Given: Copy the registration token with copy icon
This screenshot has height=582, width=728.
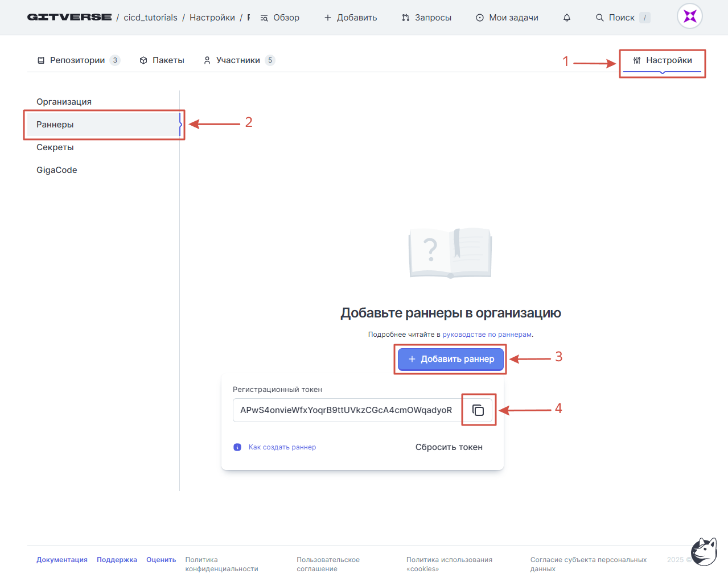Looking at the screenshot, I should [478, 410].
